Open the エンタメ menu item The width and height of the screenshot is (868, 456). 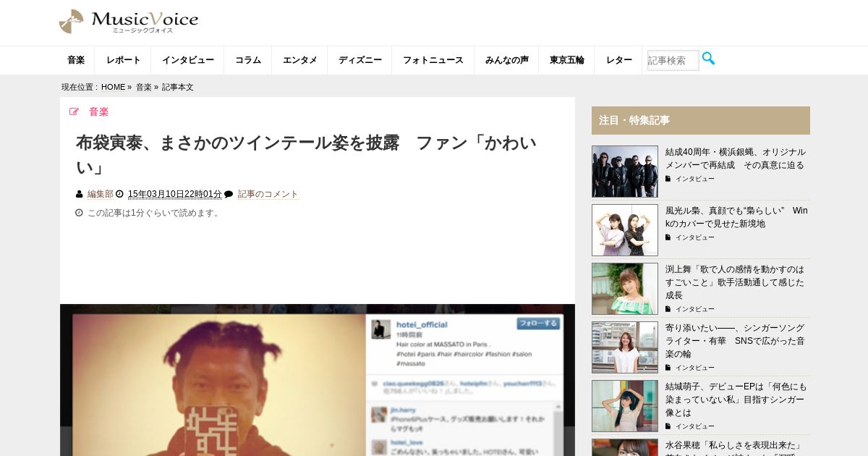(x=300, y=60)
